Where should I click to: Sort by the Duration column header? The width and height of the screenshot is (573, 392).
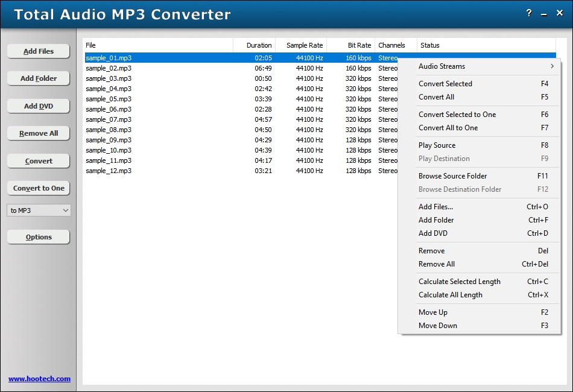coord(255,45)
